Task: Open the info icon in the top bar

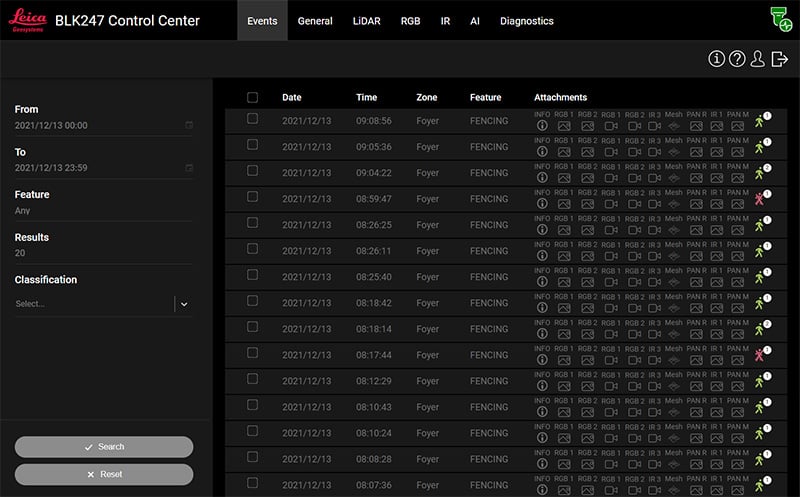Action: coord(716,59)
